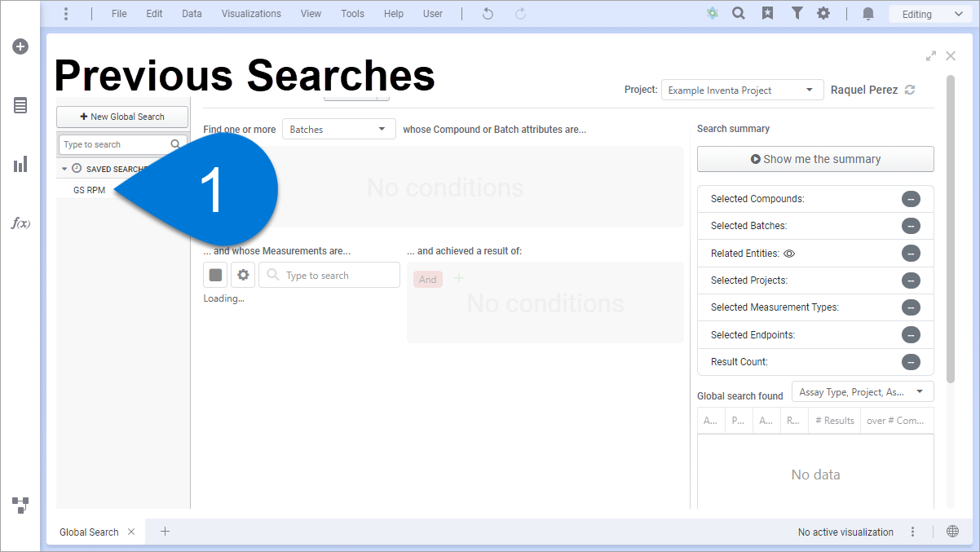
Task: Open the Data menu
Action: [x=192, y=14]
